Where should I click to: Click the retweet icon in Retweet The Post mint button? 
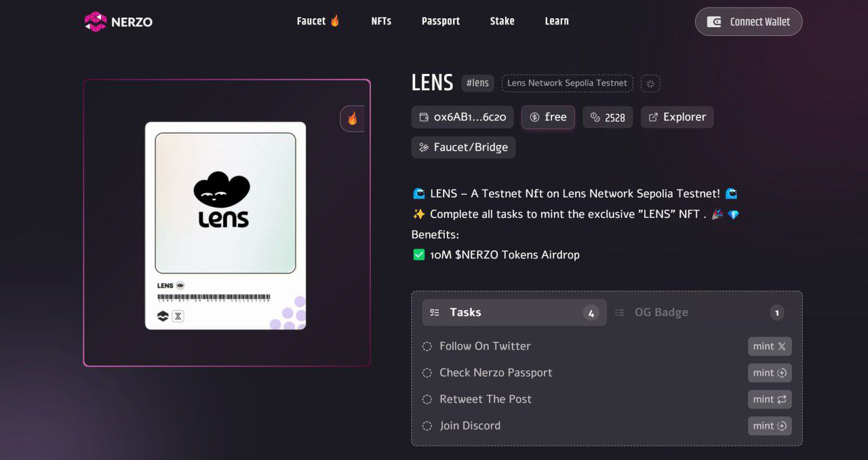(782, 400)
